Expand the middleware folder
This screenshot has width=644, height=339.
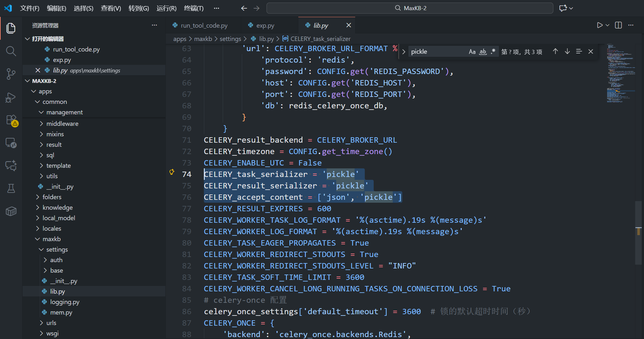[62, 124]
